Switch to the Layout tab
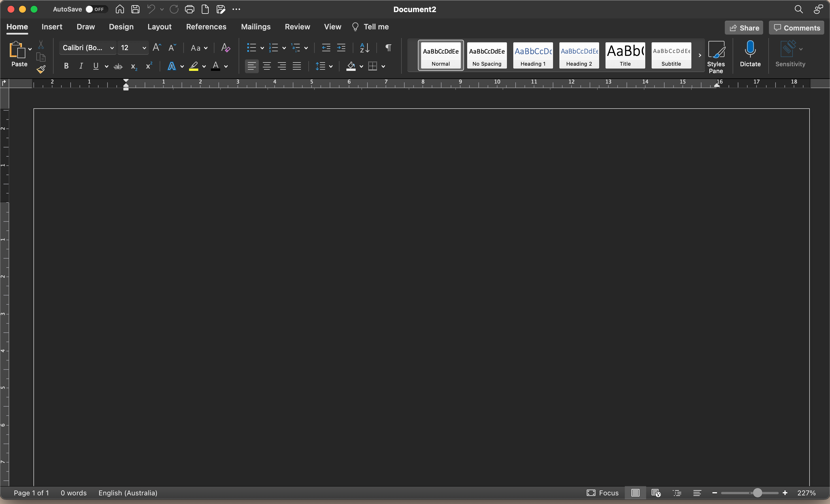 (159, 27)
